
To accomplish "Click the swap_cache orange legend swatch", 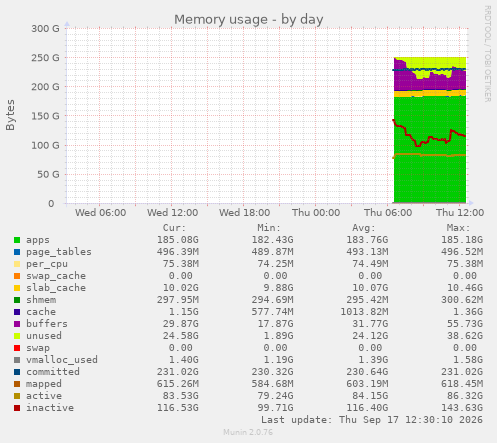I will (17, 276).
